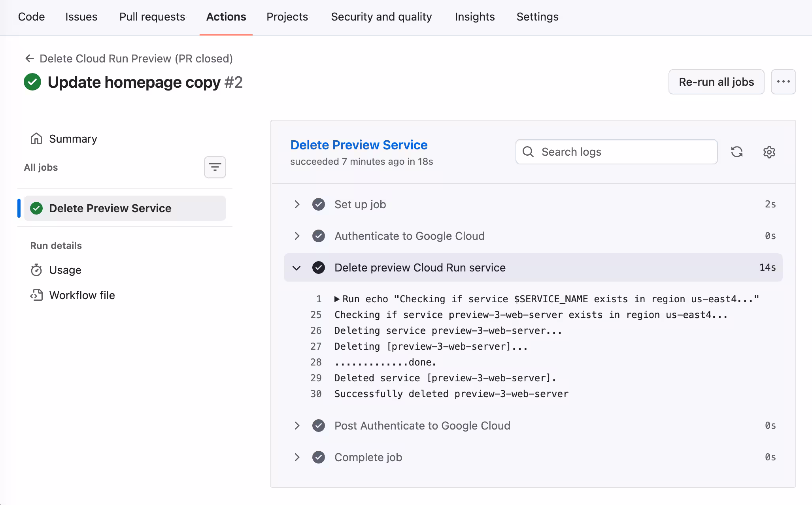The width and height of the screenshot is (812, 505).
Task: Click 'Update homepage copy #2' run title
Action: coord(145,82)
